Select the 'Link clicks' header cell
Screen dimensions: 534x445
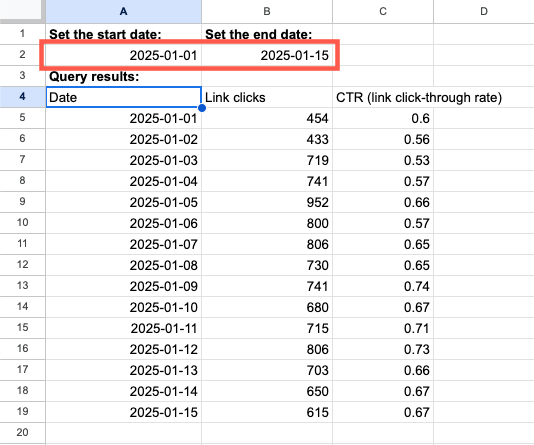267,97
